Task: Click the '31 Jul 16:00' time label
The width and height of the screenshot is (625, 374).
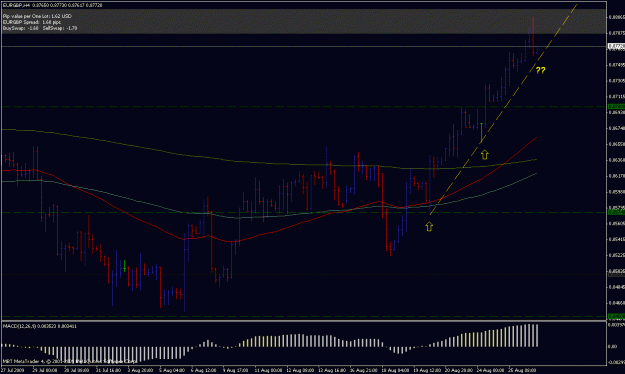Action: click(x=109, y=370)
